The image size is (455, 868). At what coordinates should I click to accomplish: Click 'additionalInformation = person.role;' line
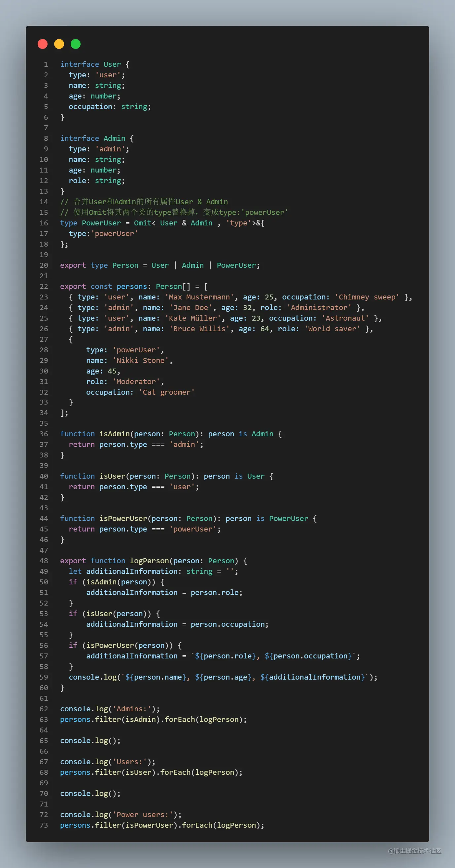(x=164, y=592)
